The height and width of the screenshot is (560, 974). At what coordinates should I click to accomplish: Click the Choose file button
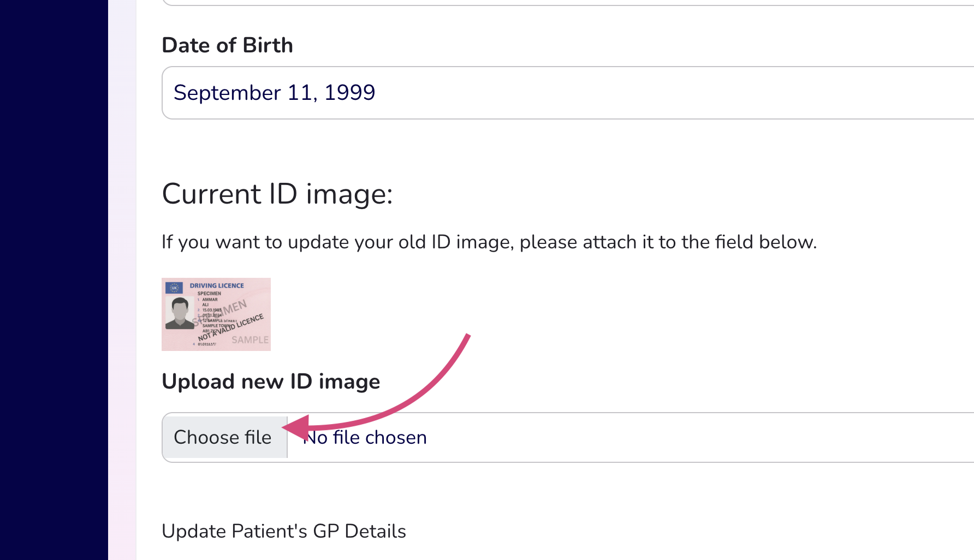click(x=224, y=437)
